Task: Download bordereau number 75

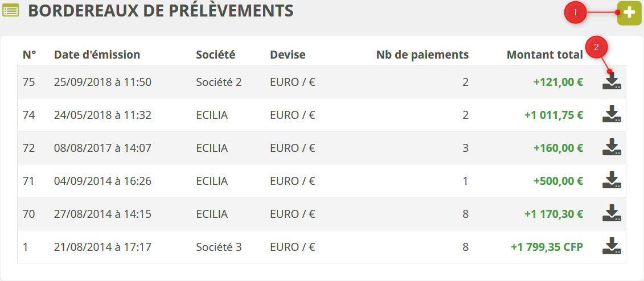Action: click(x=612, y=82)
